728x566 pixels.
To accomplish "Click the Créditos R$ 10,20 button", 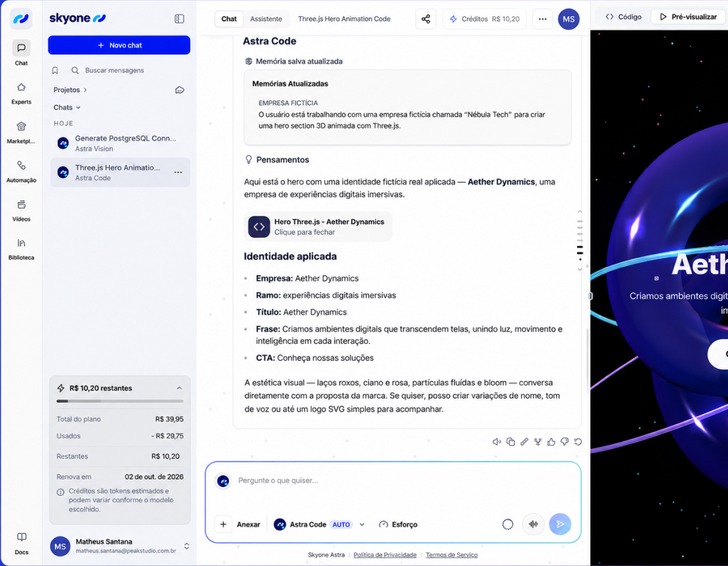I will (x=484, y=19).
